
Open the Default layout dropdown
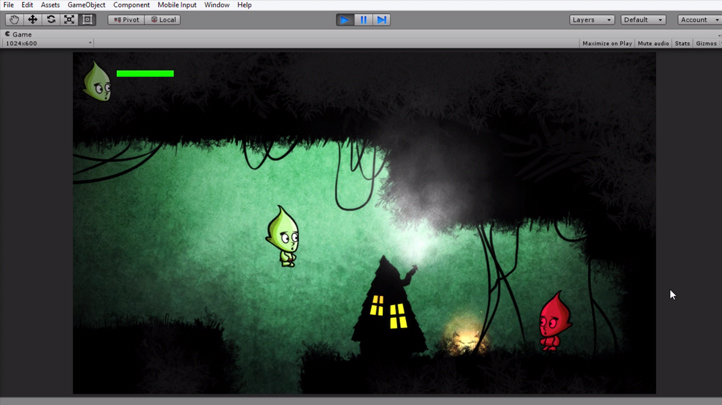pyautogui.click(x=642, y=20)
